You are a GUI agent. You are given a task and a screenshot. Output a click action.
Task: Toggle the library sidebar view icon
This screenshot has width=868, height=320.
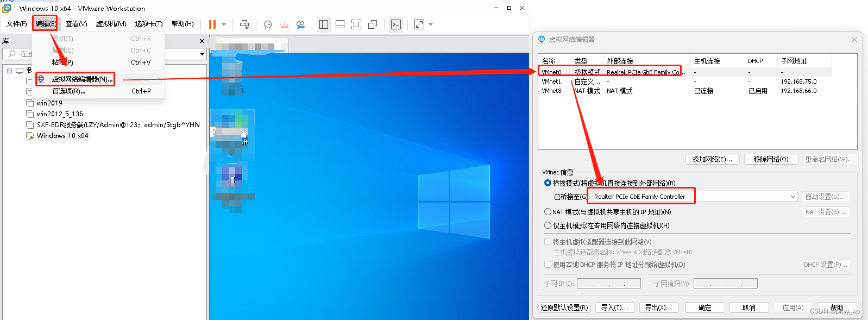click(324, 24)
